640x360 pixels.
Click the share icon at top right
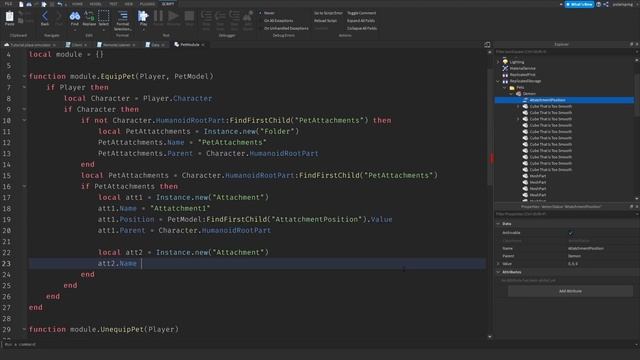pos(606,4)
